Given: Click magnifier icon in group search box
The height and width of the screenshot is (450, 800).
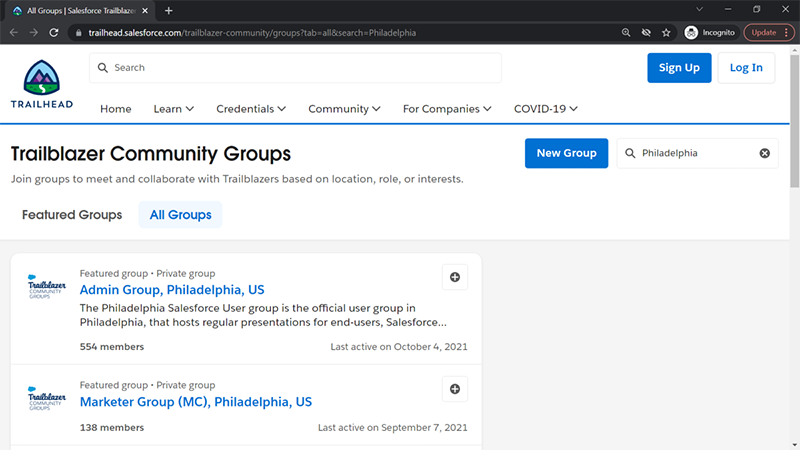Looking at the screenshot, I should coord(630,153).
